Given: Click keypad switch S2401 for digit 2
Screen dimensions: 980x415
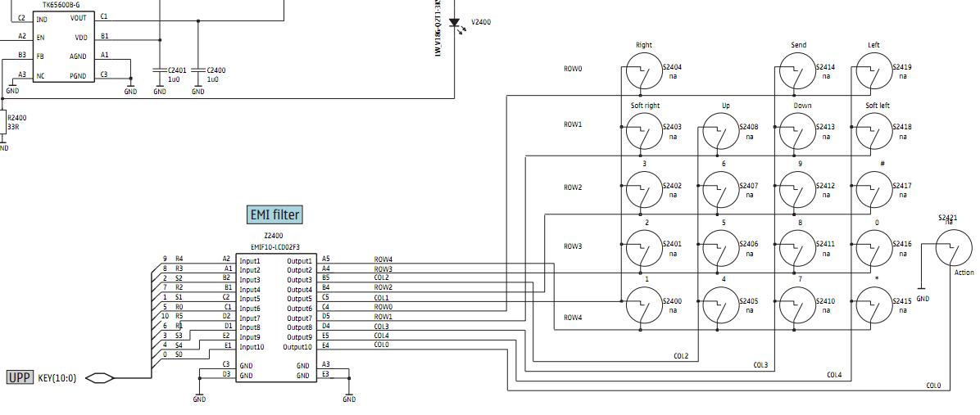Looking at the screenshot, I should 643,248.
